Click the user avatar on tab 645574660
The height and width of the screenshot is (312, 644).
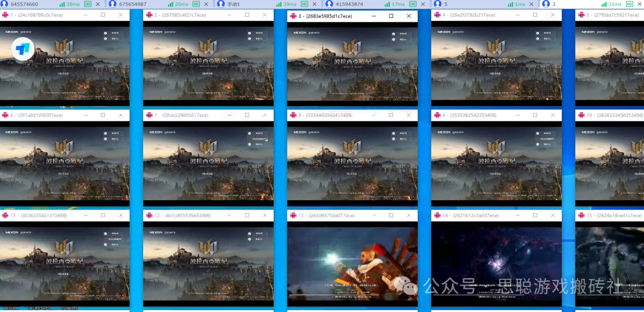pyautogui.click(x=5, y=4)
